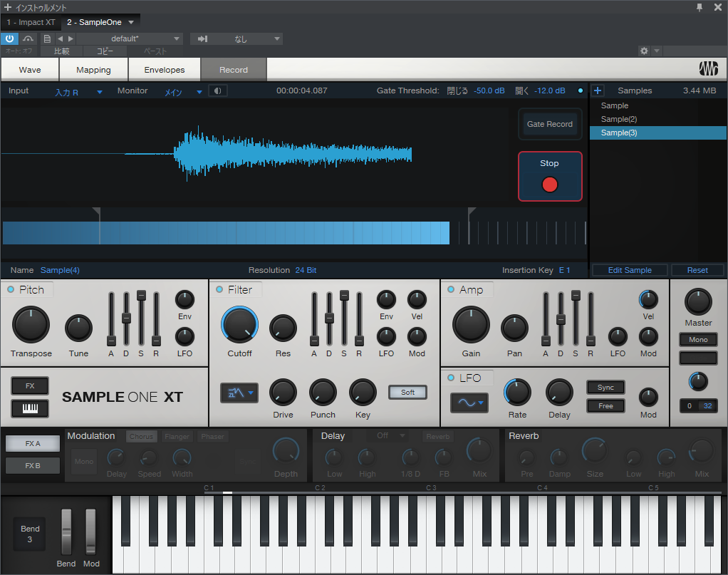Click the Reset button
The width and height of the screenshot is (728, 575).
[x=697, y=270]
